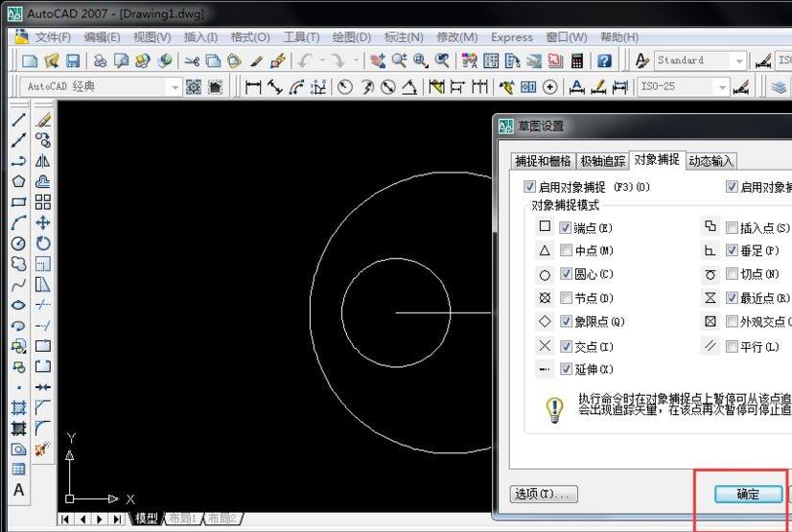Uncheck the 端点(E) snap checkbox
This screenshot has height=532, width=792.
click(565, 227)
